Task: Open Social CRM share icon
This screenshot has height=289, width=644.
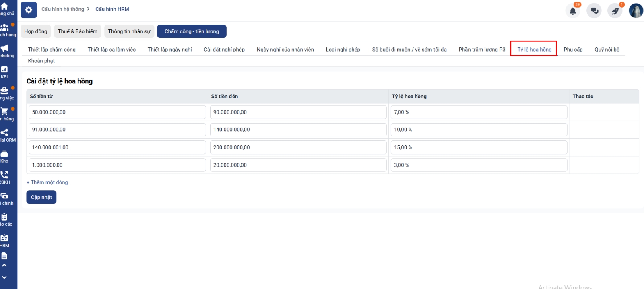Action: 4,135
